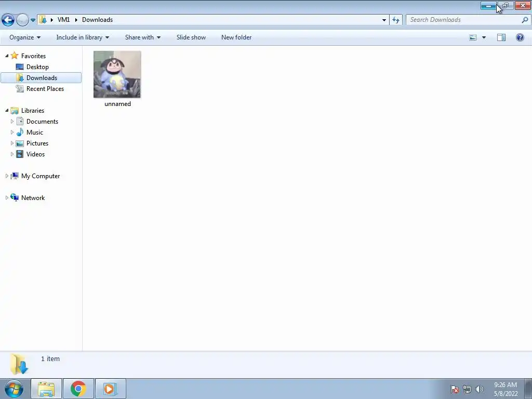This screenshot has height=399, width=532.
Task: Expand the Pictures library
Action: [12, 143]
